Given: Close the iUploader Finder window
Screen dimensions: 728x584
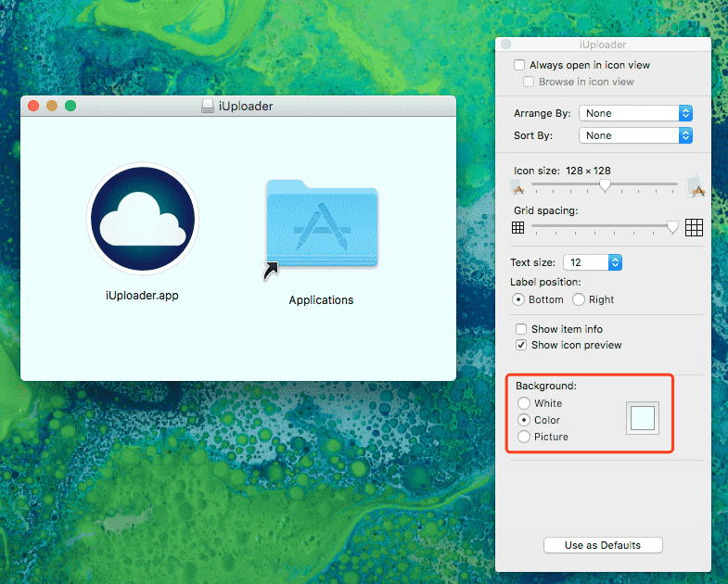Looking at the screenshot, I should point(33,106).
